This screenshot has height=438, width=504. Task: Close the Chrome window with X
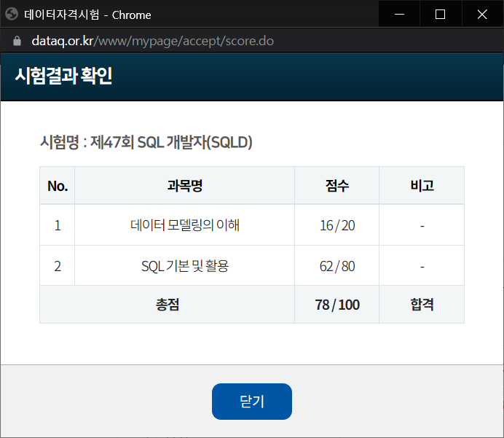[482, 14]
